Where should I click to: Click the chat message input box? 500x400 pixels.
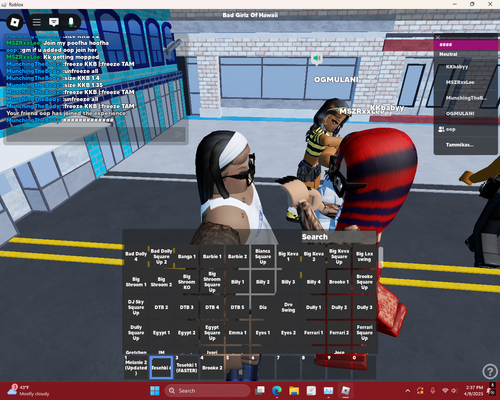coord(96,135)
